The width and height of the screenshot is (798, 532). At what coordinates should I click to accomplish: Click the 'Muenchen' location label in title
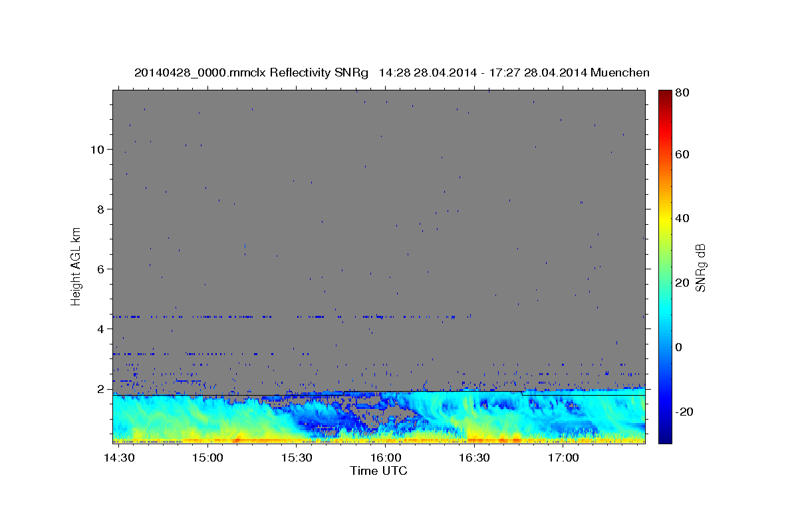click(620, 72)
